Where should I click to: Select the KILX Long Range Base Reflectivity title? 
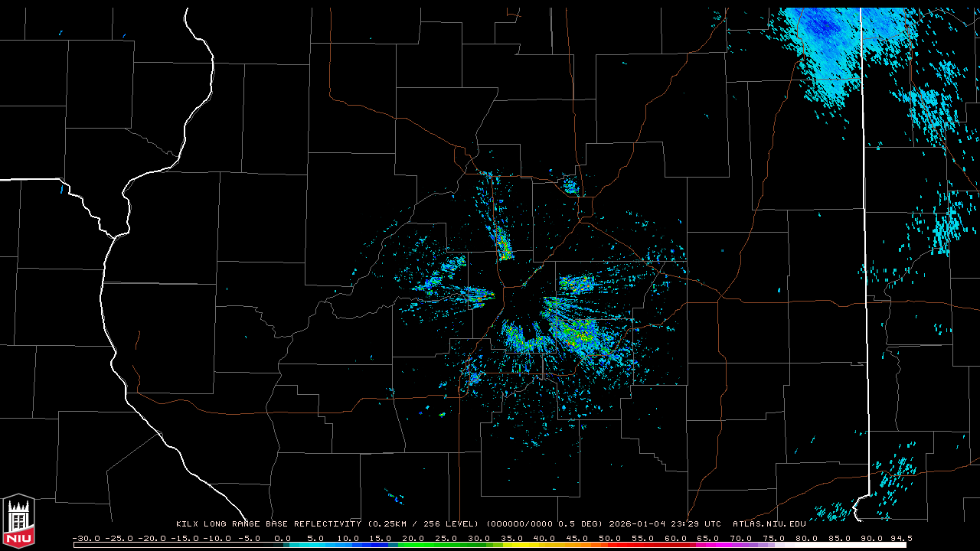(x=269, y=524)
